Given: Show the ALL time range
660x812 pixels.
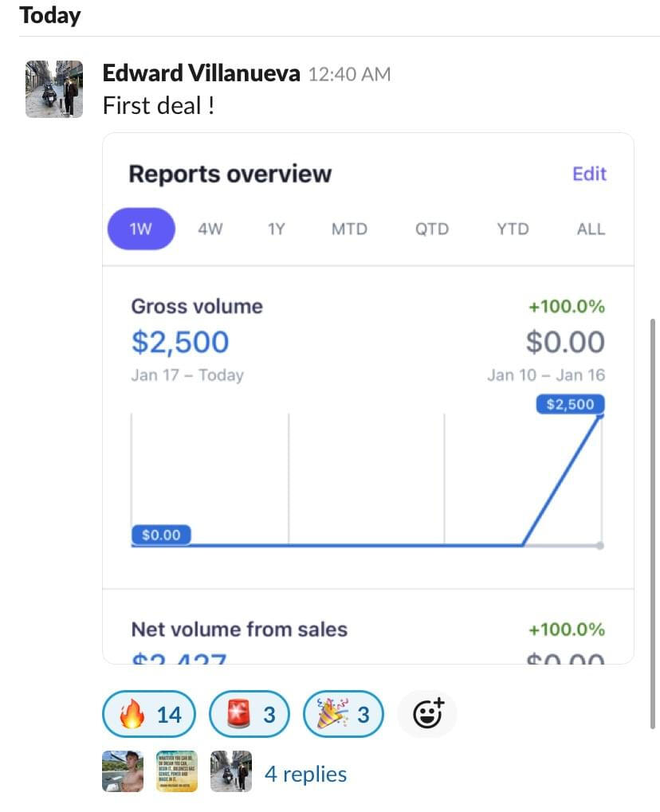Looking at the screenshot, I should pyautogui.click(x=591, y=229).
